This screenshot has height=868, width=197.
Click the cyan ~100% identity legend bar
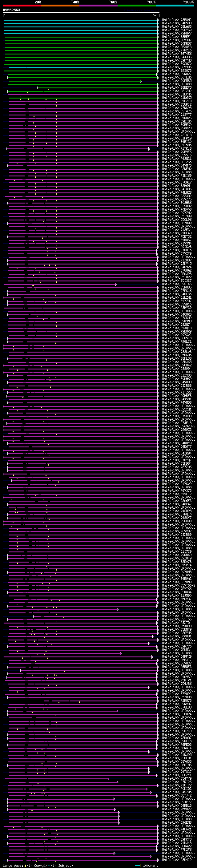point(175,6)
